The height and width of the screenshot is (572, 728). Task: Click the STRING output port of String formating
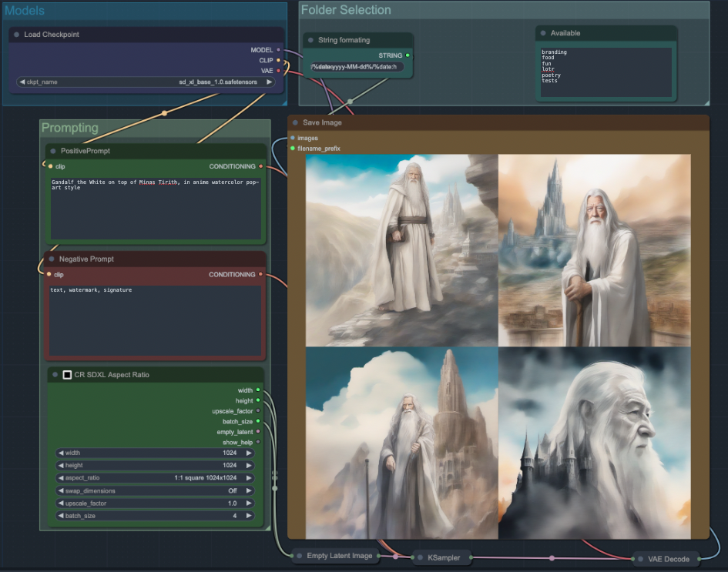[408, 55]
